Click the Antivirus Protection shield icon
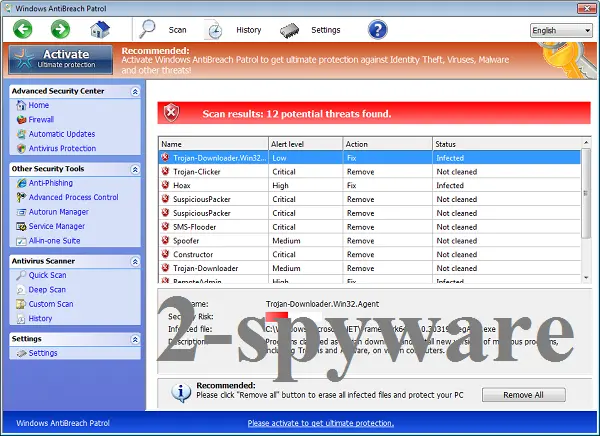This screenshot has height=436, width=600. (21, 149)
